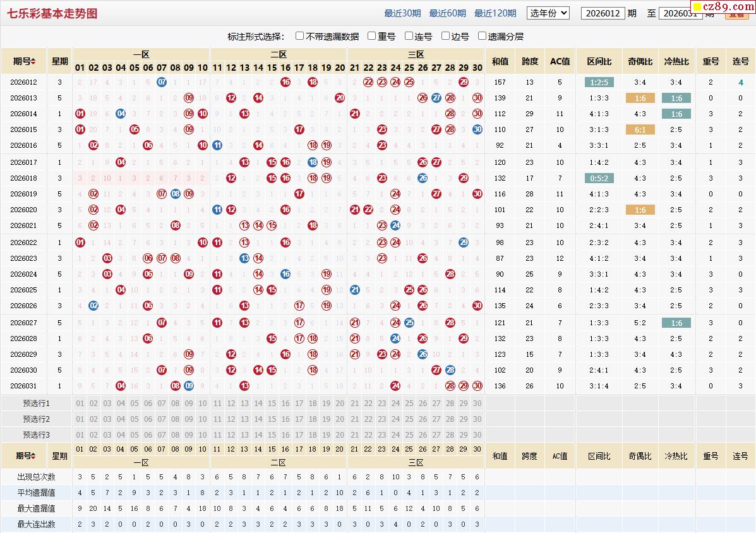
Task: Toggle the 连号 checkbox
Action: 409,36
